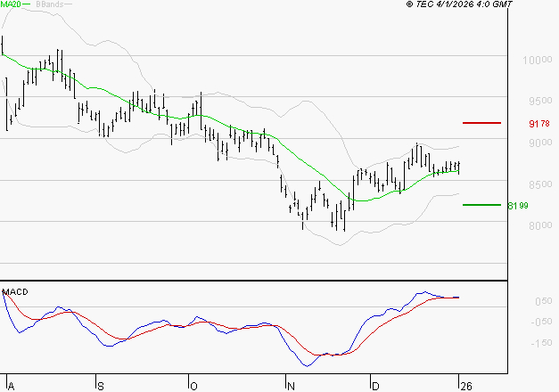Click the MACD 050 axis label
The image size is (559, 392).
544,301
